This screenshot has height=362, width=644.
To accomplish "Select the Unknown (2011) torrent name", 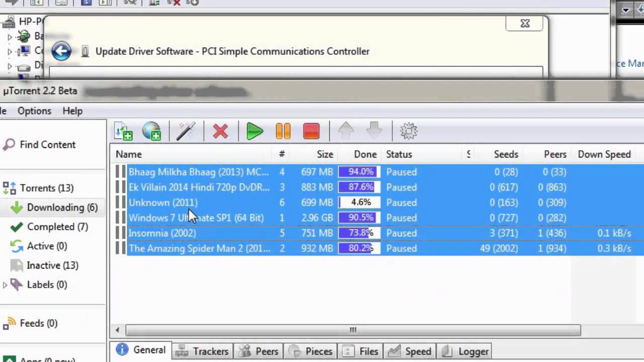I will tap(163, 203).
